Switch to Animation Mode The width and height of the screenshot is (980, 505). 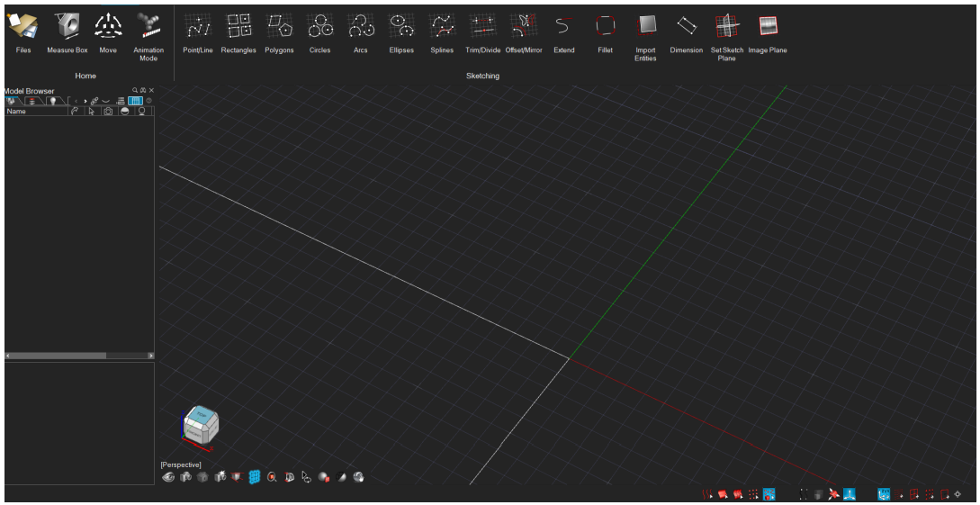point(148,38)
